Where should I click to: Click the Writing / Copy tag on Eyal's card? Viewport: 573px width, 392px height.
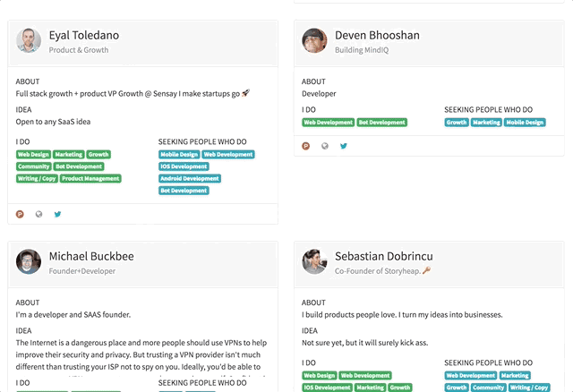36,179
